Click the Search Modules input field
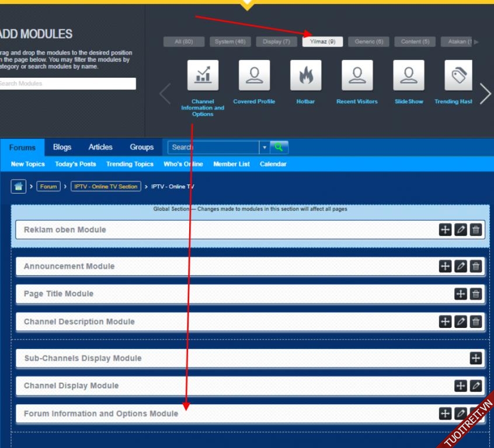Image resolution: width=494 pixels, height=448 pixels. coord(67,83)
